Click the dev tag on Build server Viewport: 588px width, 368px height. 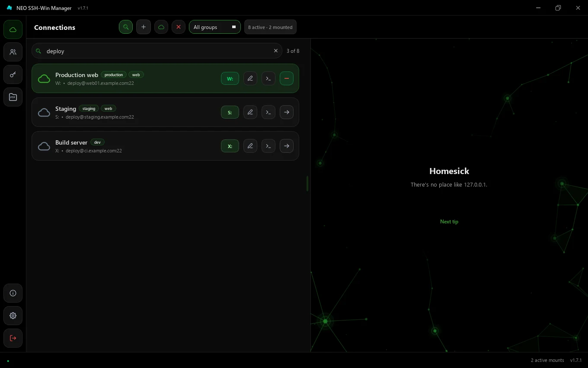tap(97, 142)
